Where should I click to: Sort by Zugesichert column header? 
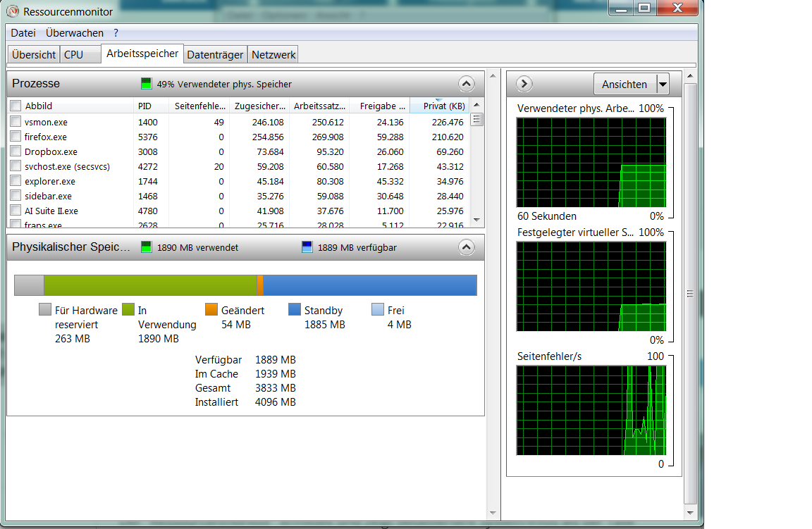(x=259, y=106)
